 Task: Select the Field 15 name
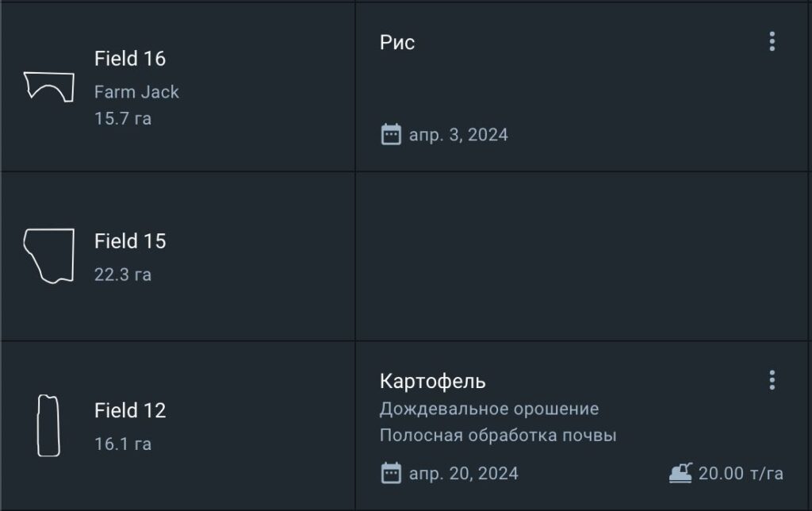(x=130, y=241)
